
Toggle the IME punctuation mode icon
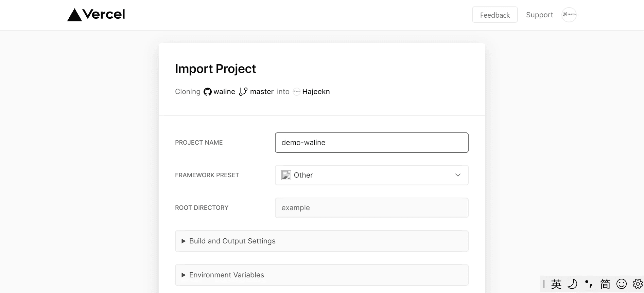click(x=589, y=284)
